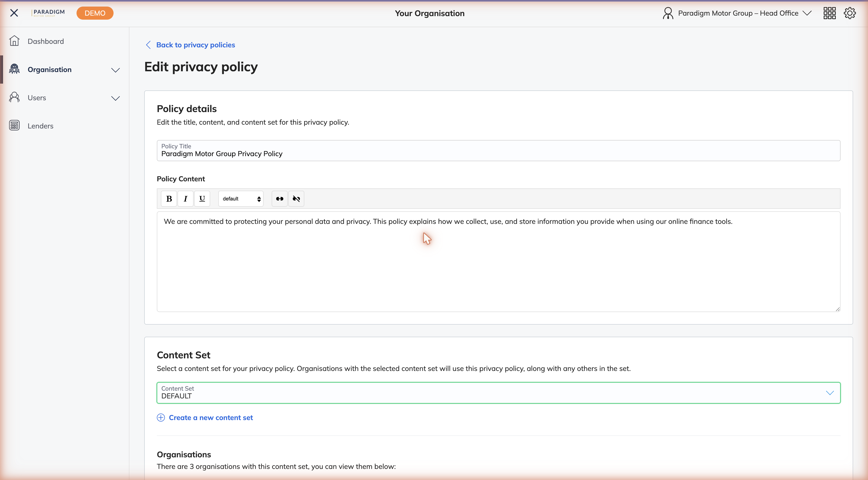Viewport: 868px width, 480px height.
Task: Click the Organisations section heading
Action: 184,454
